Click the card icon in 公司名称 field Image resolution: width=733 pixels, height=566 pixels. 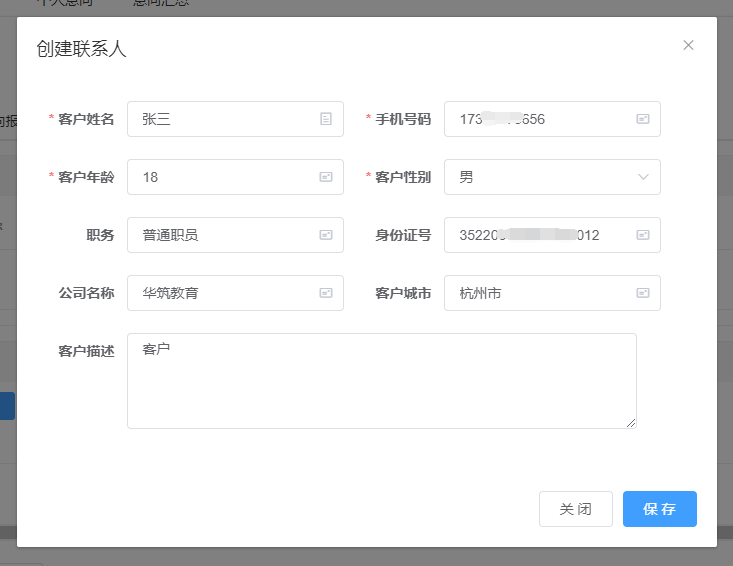coord(326,293)
